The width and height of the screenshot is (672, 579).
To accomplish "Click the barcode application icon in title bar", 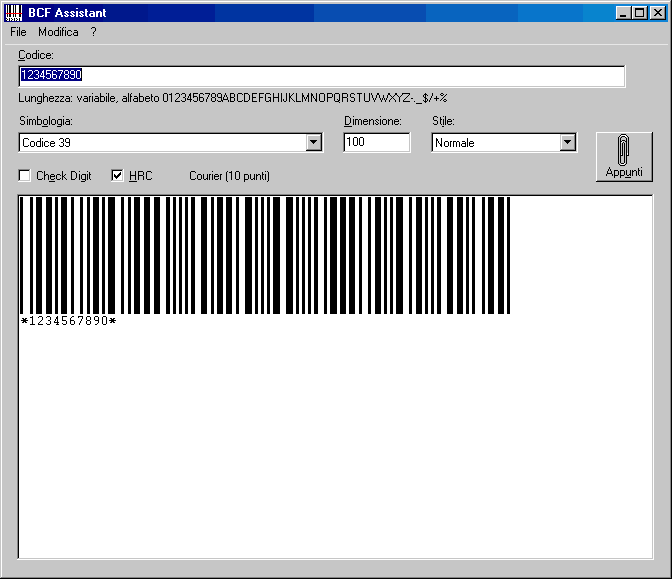I will click(14, 13).
